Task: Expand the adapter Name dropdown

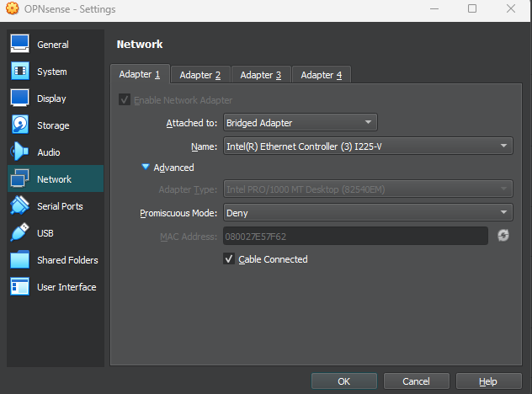Action: (367, 146)
